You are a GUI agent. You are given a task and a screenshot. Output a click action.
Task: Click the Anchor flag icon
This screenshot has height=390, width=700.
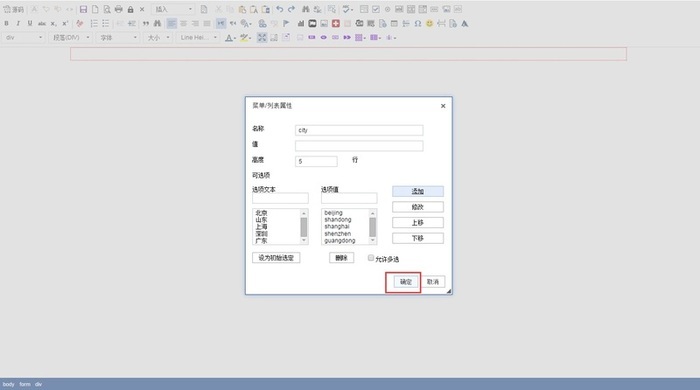(286, 24)
